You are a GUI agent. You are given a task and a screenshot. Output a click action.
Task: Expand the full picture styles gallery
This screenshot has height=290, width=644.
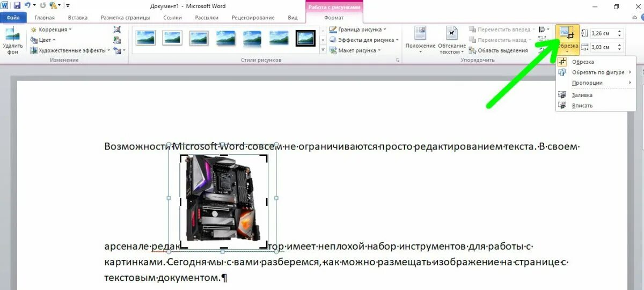point(323,49)
